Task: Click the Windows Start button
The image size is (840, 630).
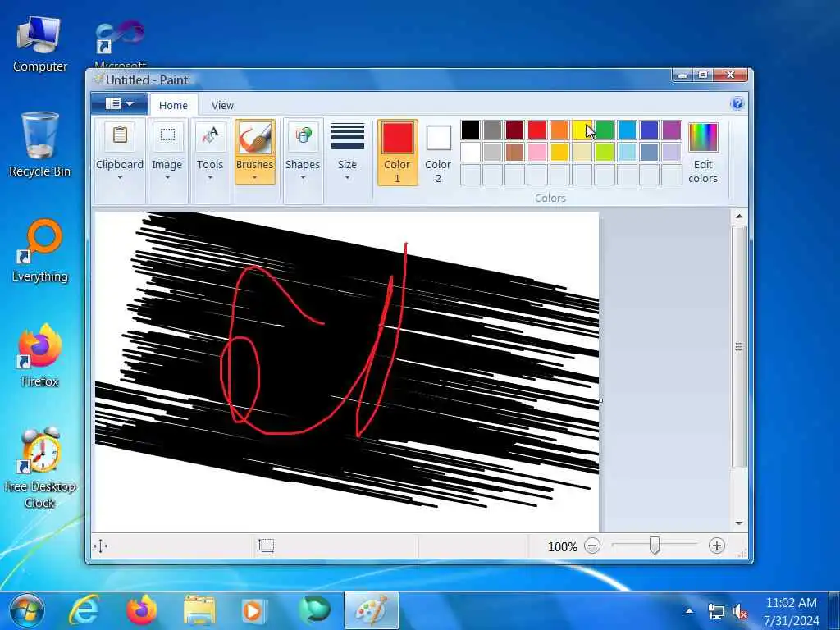Action: (27, 610)
